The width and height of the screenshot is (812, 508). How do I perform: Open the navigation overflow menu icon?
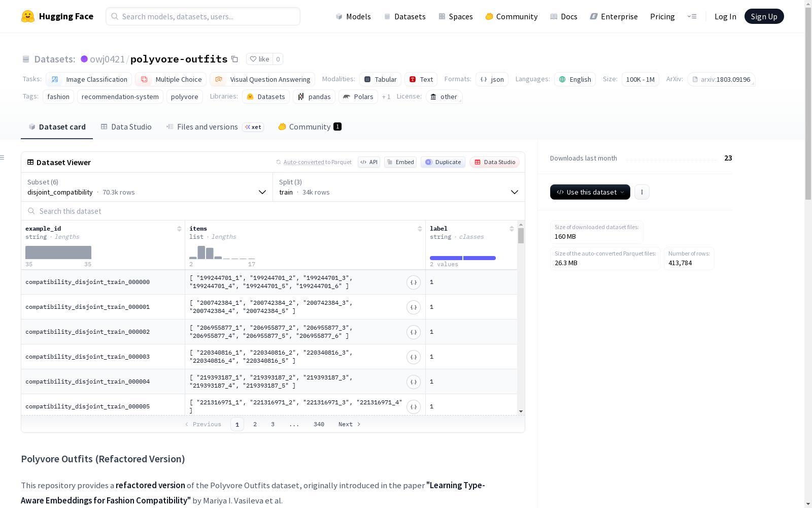pyautogui.click(x=692, y=16)
